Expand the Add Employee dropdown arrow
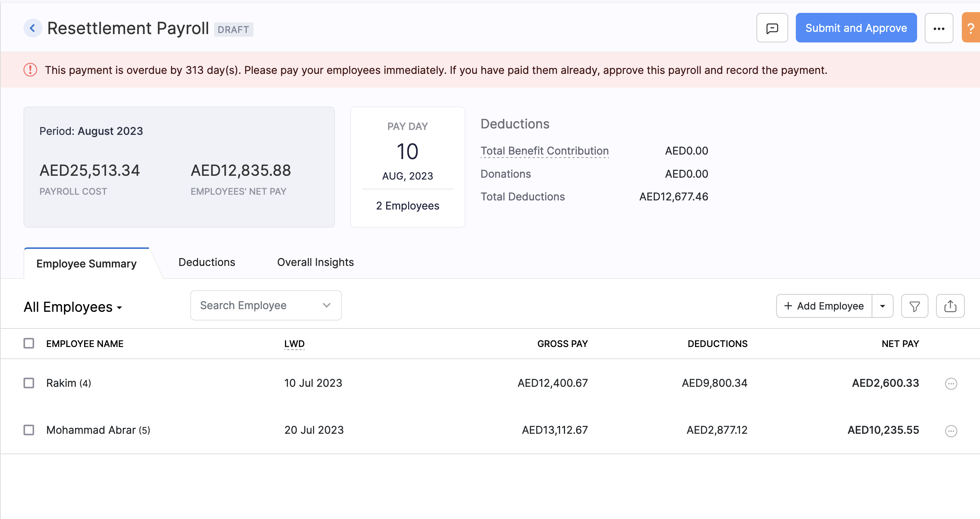 [882, 306]
